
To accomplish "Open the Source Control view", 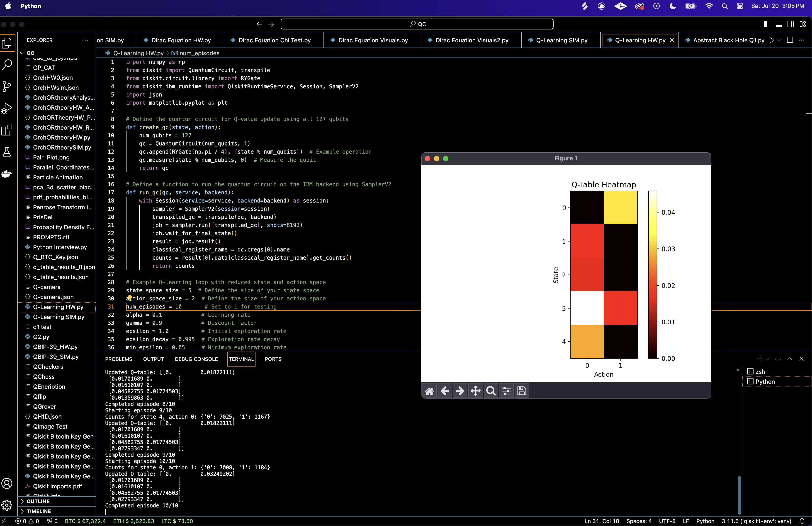I will point(7,86).
